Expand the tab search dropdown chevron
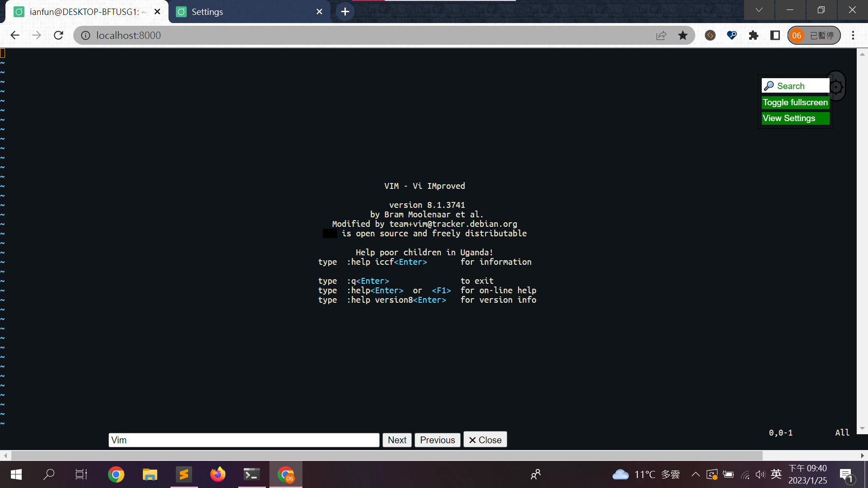Screen dimensions: 868x488 [759, 10]
